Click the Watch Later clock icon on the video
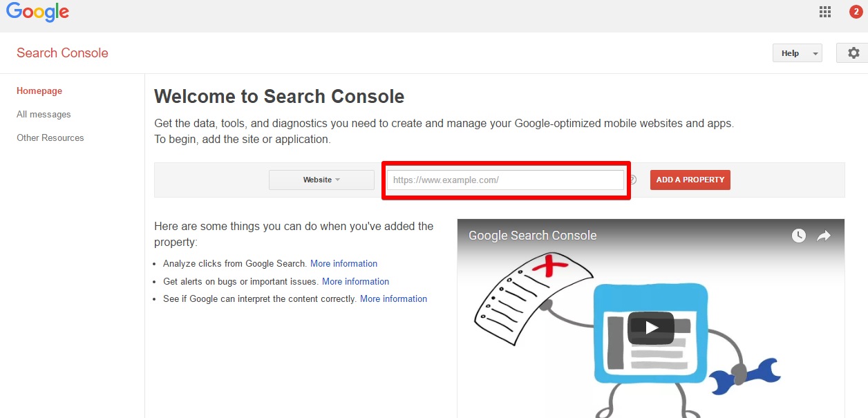This screenshot has width=868, height=418. pyautogui.click(x=799, y=236)
